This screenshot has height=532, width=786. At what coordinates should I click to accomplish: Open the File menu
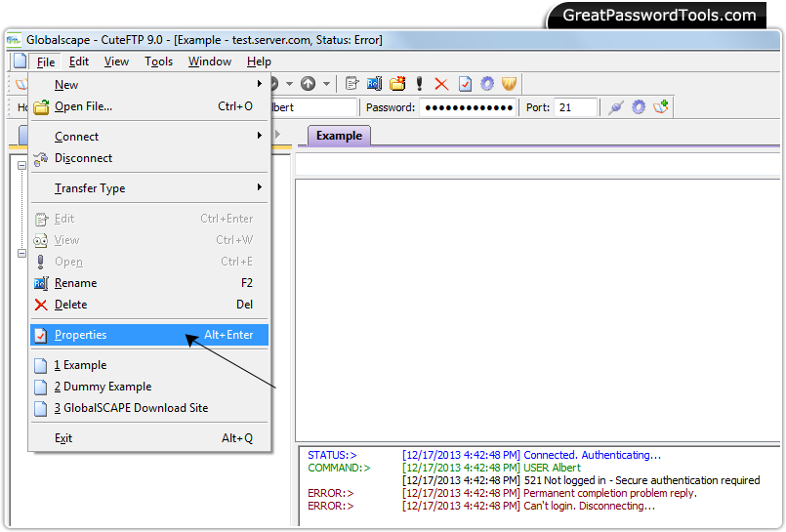(46, 61)
